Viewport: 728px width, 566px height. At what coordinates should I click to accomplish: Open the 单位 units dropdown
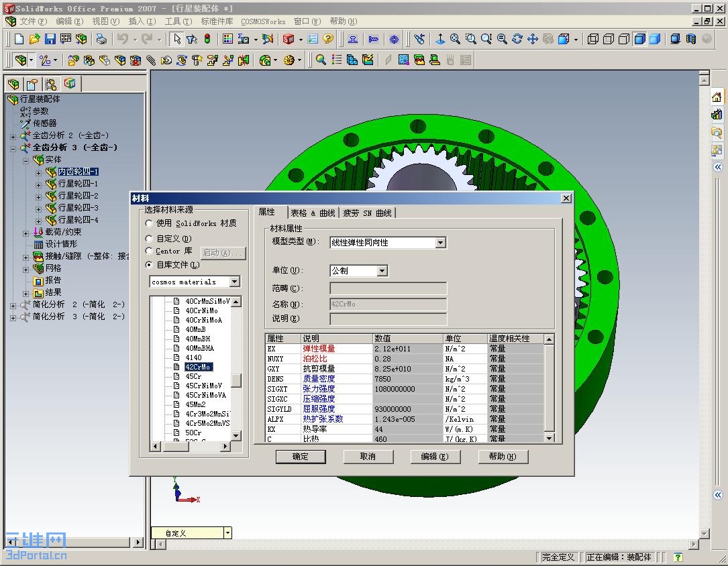pyautogui.click(x=382, y=270)
